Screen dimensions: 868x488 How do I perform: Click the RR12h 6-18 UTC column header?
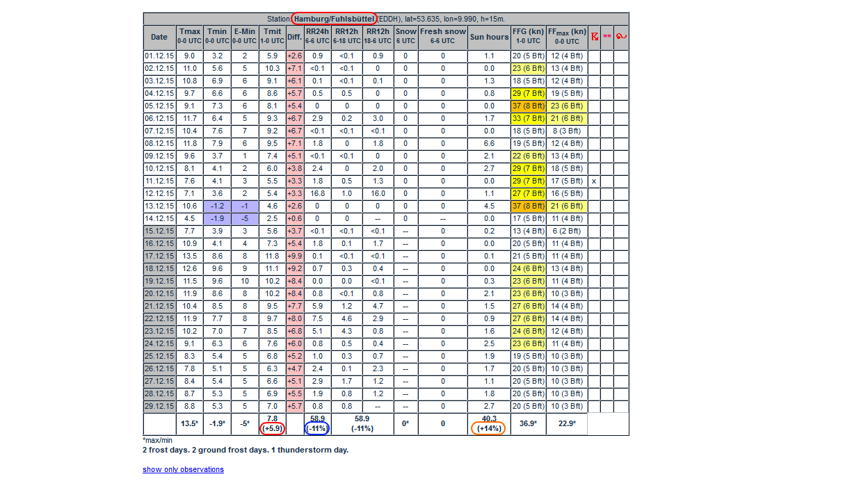[347, 38]
